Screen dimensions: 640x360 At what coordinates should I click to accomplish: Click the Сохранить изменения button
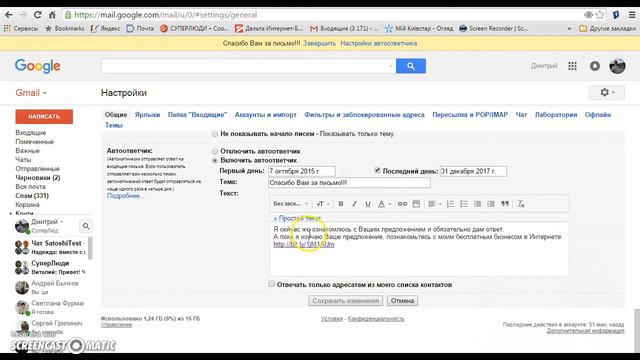coord(346,301)
